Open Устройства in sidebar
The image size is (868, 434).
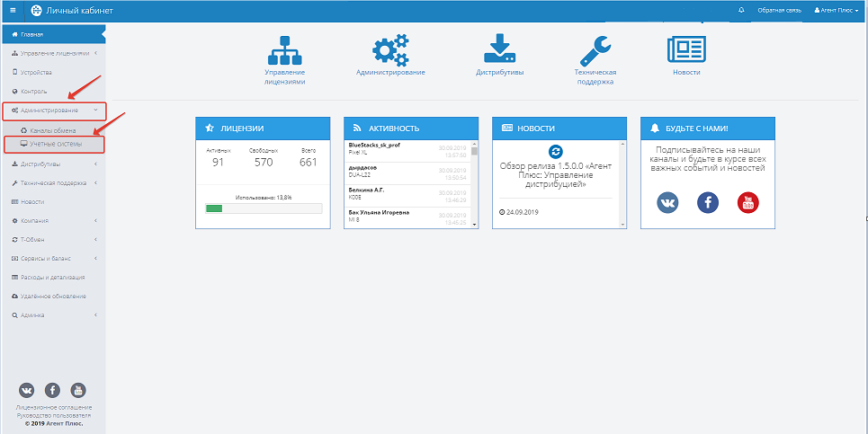coord(52,72)
